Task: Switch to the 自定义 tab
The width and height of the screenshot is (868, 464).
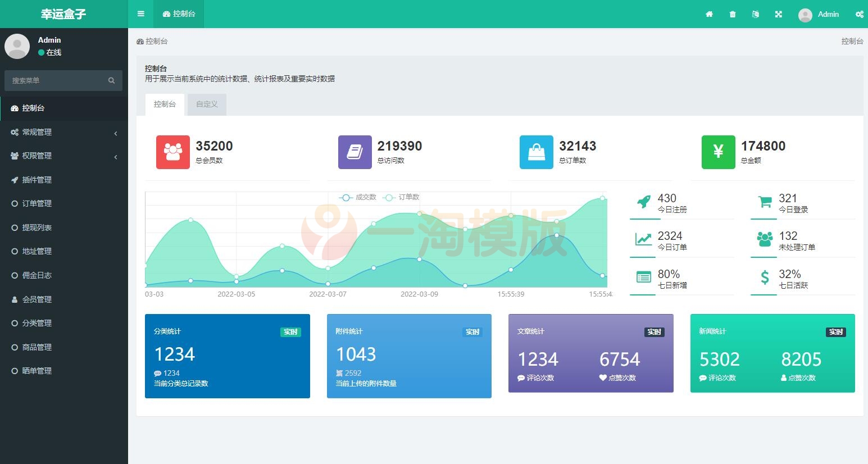Action: click(207, 104)
